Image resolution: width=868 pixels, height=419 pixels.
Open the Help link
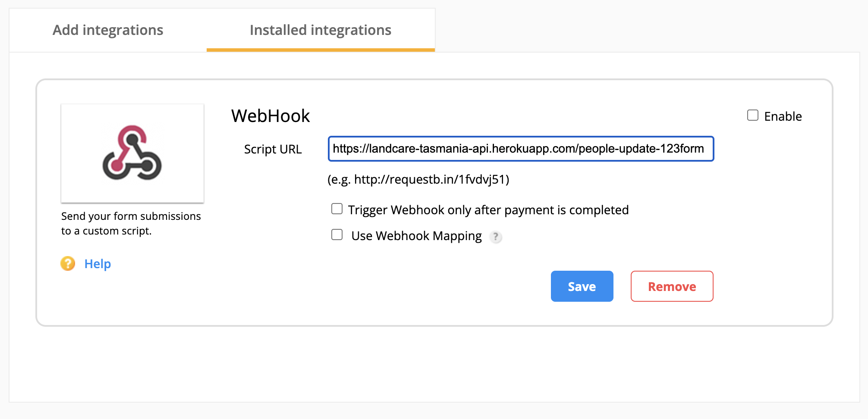point(97,264)
